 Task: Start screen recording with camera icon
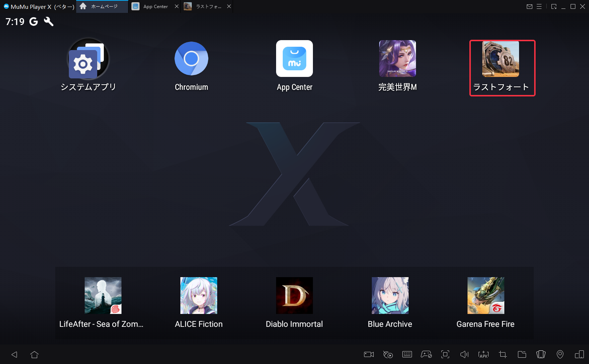[369, 354]
